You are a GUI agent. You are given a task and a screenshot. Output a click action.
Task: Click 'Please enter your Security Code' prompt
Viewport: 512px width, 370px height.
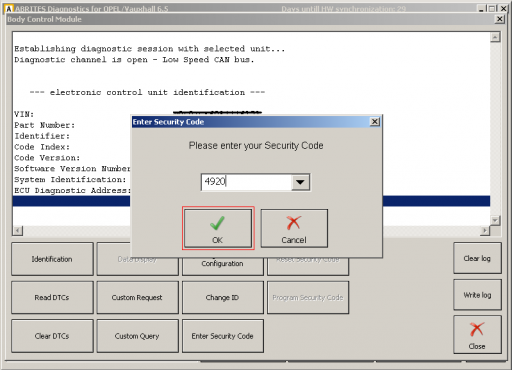(x=256, y=146)
